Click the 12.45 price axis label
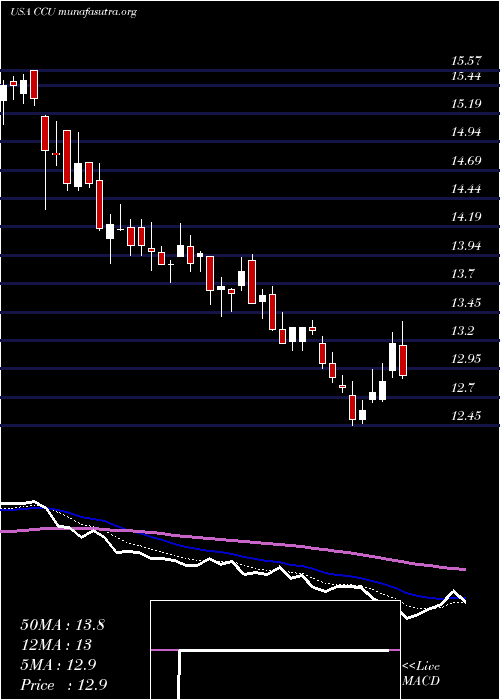500x700 pixels. coord(466,416)
